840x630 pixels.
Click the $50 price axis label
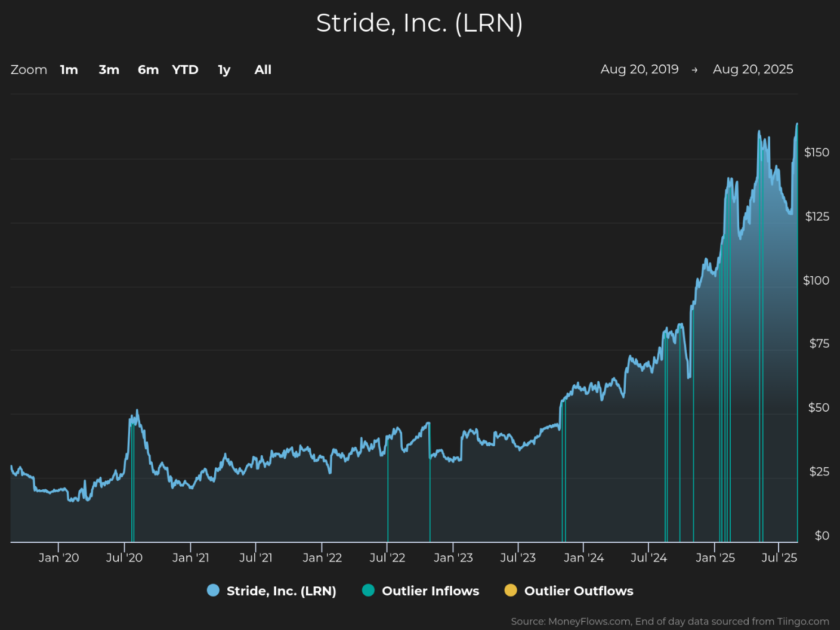pos(819,407)
